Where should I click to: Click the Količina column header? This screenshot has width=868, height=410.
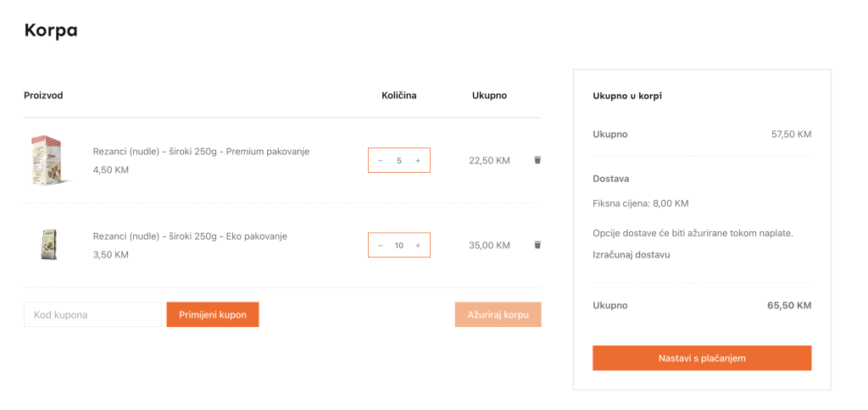coord(399,95)
